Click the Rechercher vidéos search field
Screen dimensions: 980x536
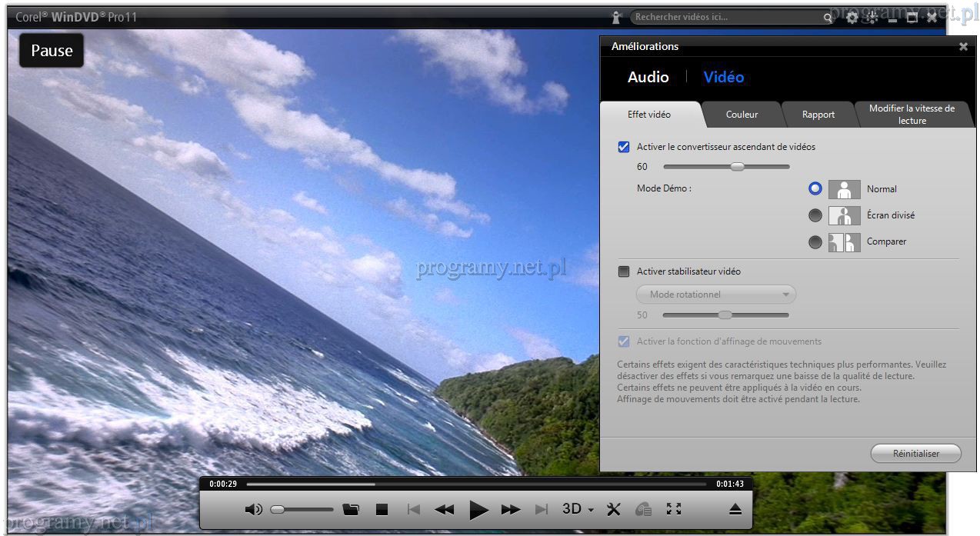(x=727, y=17)
